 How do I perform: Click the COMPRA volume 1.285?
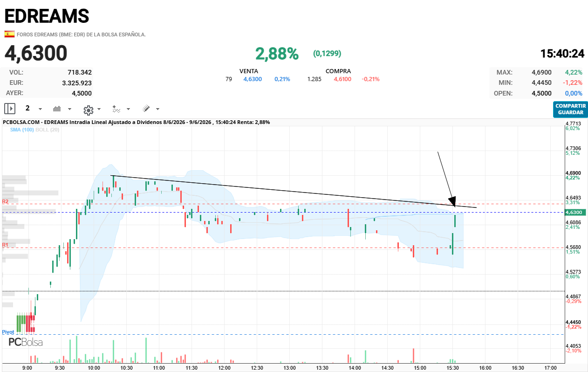pyautogui.click(x=315, y=79)
